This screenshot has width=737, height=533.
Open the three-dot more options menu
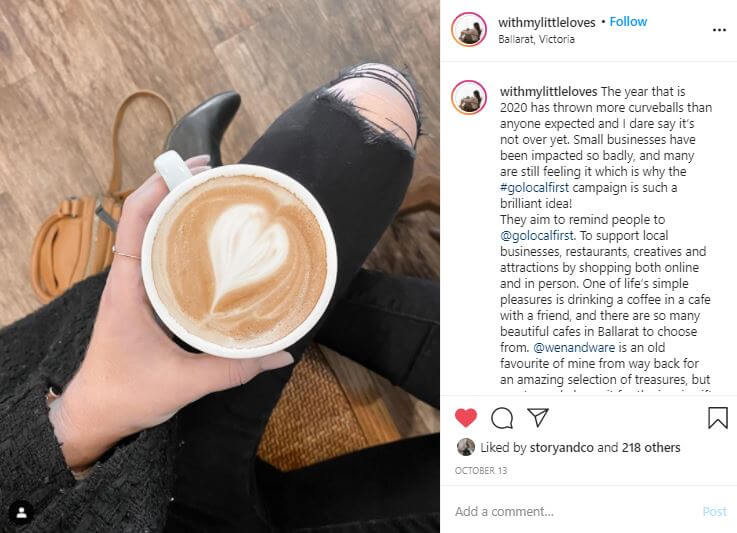coord(719,30)
